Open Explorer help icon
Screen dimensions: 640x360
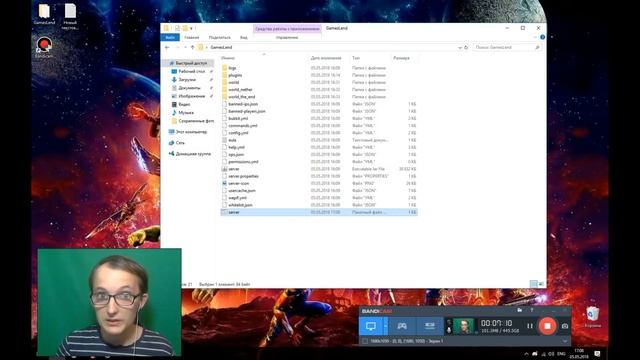[542, 37]
